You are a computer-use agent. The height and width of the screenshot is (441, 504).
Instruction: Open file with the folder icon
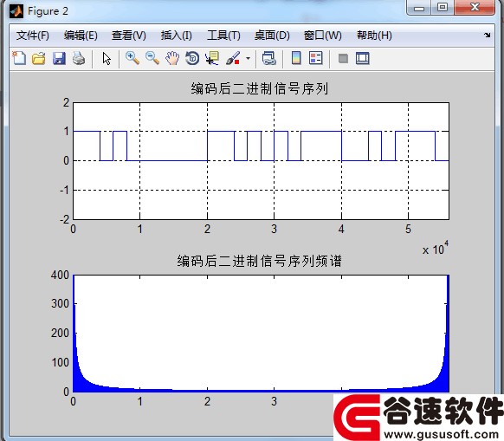[39, 59]
